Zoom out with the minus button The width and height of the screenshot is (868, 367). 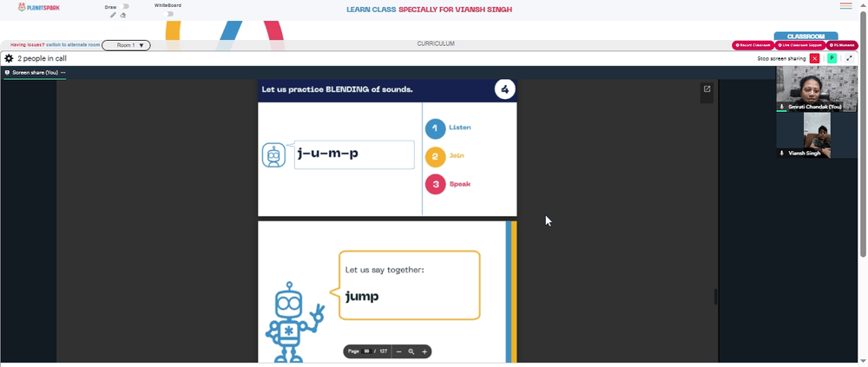[x=398, y=351]
